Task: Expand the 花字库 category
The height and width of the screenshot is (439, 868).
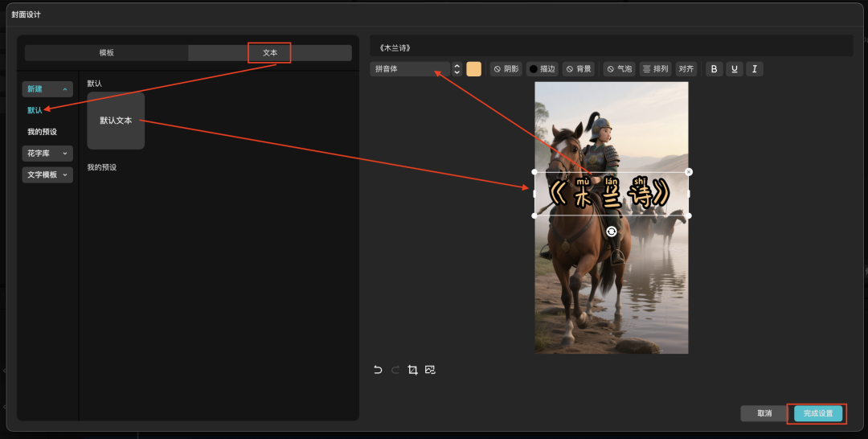Action: pos(47,153)
